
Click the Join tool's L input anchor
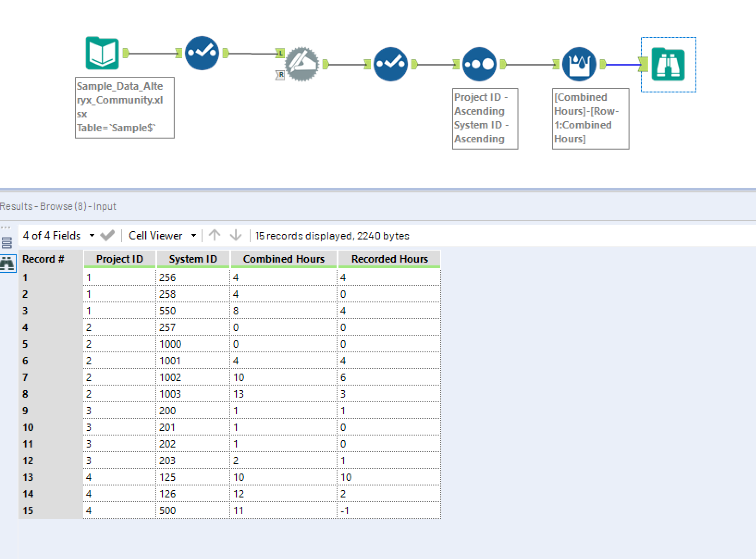279,52
